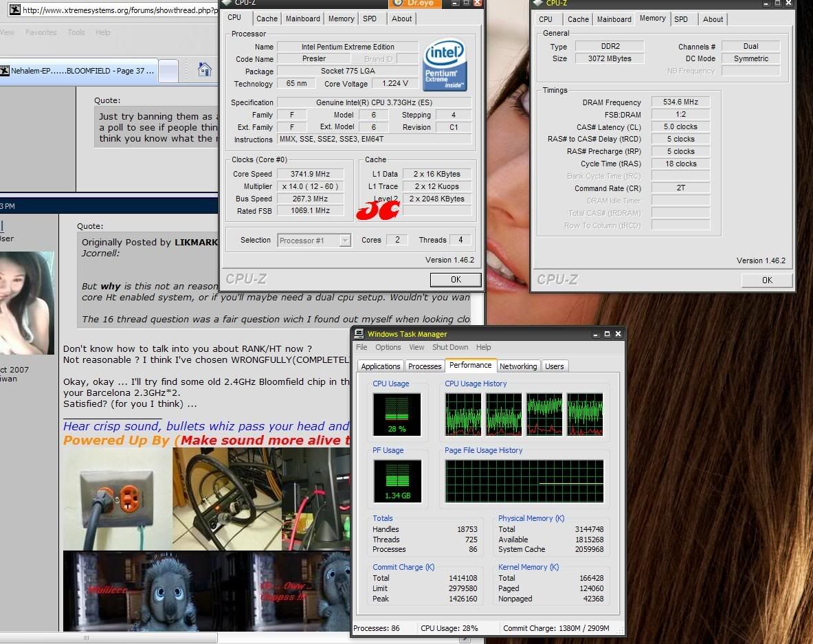Screen dimensions: 813x644
Task: Switch to Applications tab in Task Manager
Action: tap(381, 366)
